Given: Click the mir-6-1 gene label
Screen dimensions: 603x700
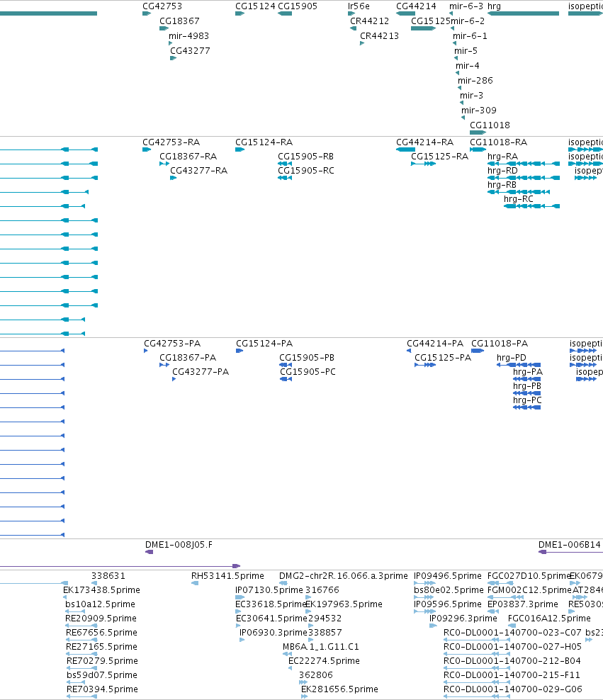Looking at the screenshot, I should [x=470, y=35].
